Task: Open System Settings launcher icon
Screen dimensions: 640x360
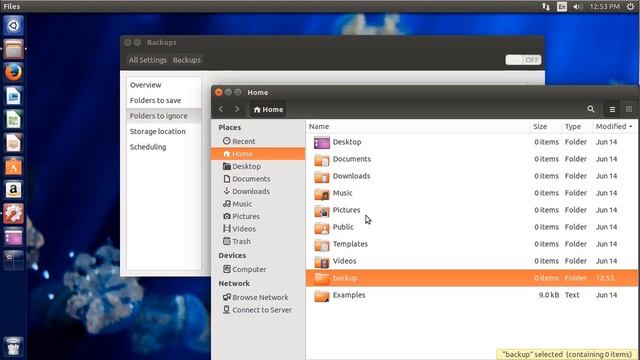Action: (x=13, y=213)
